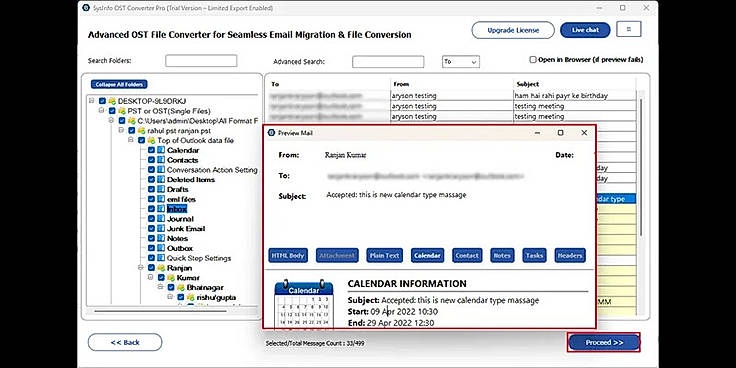Screen dimensions: 736x368
Task: Open the Advanced Search field-type dropdown showing To
Action: click(x=460, y=61)
